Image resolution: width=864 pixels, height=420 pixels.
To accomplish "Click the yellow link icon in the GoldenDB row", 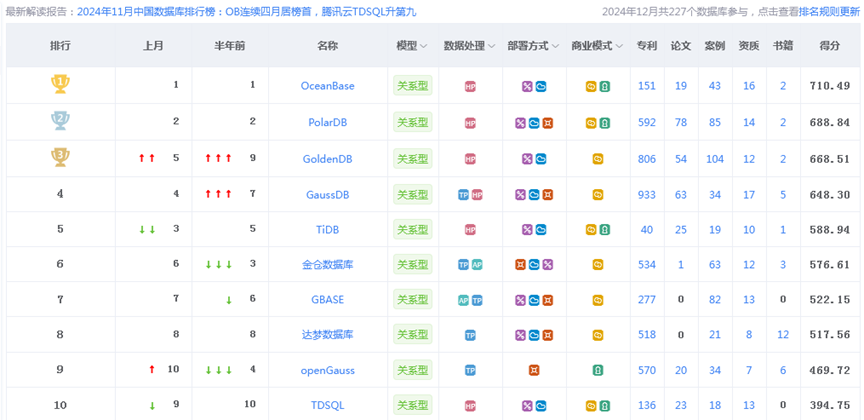I will (x=598, y=159).
